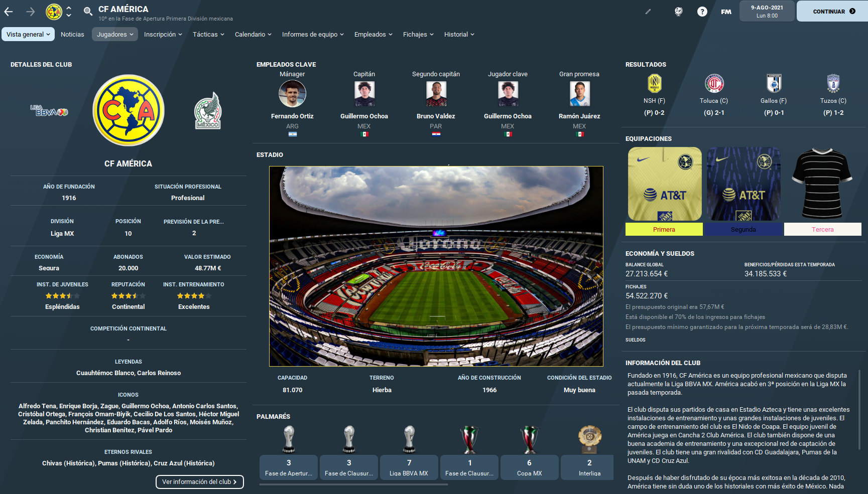This screenshot has height=494, width=868.
Task: Click the FM logo menu
Action: (726, 12)
